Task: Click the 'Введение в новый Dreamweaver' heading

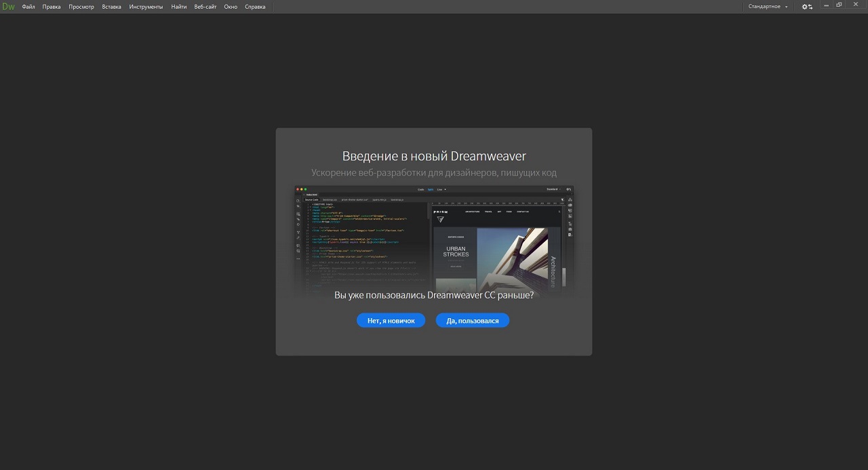Action: coord(434,156)
